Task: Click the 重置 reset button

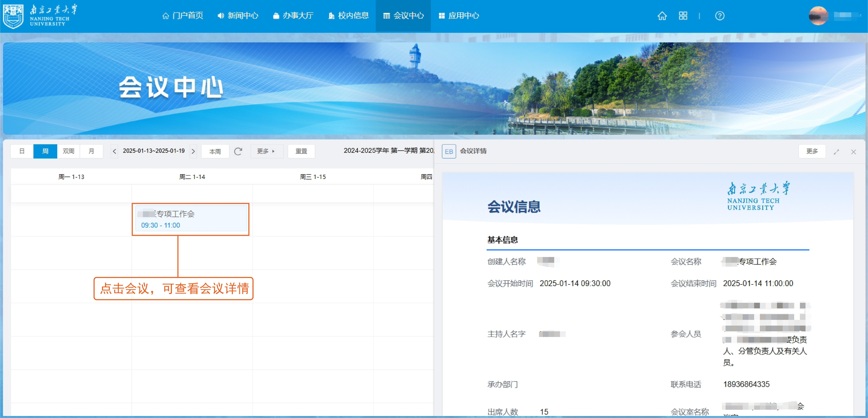Action: click(x=301, y=151)
